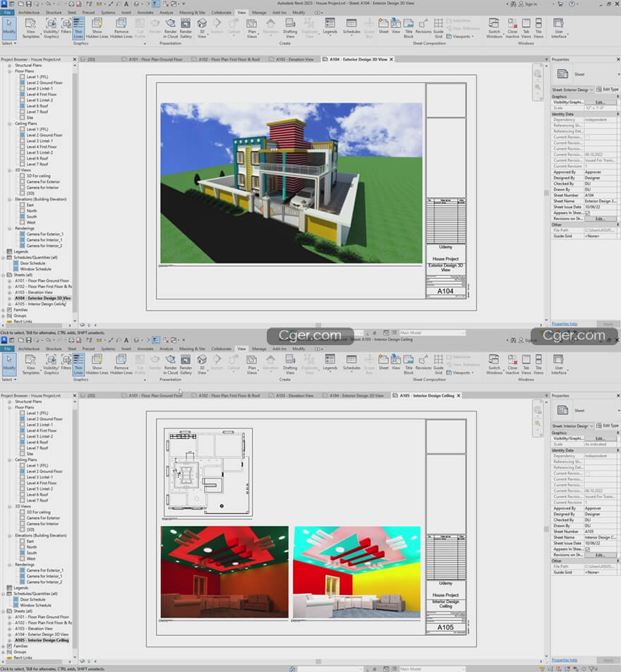
Task: Click the Schedules tool in upper ribbon
Action: click(x=351, y=27)
